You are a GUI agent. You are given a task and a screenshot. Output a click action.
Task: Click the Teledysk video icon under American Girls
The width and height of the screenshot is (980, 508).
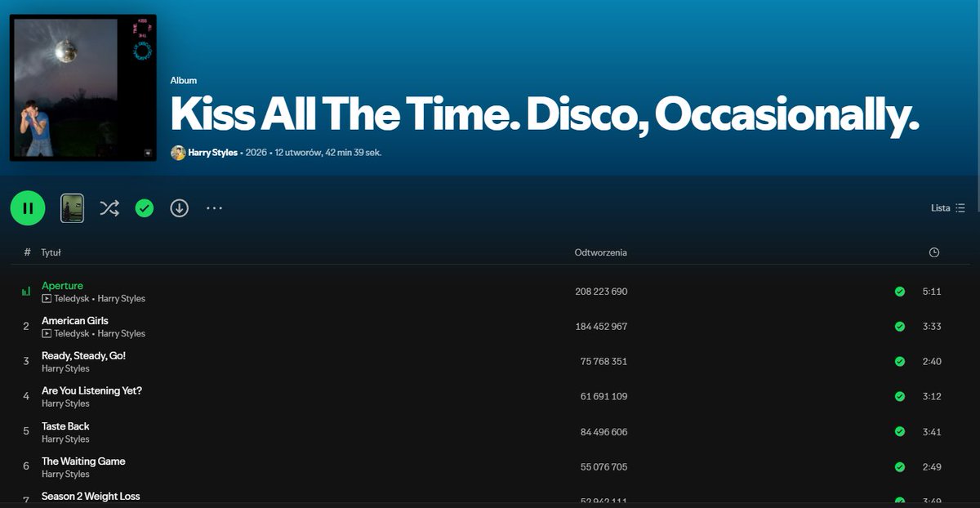click(47, 334)
